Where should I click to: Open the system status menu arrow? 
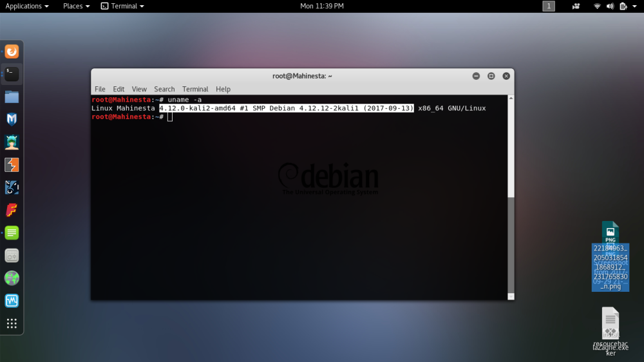(634, 6)
